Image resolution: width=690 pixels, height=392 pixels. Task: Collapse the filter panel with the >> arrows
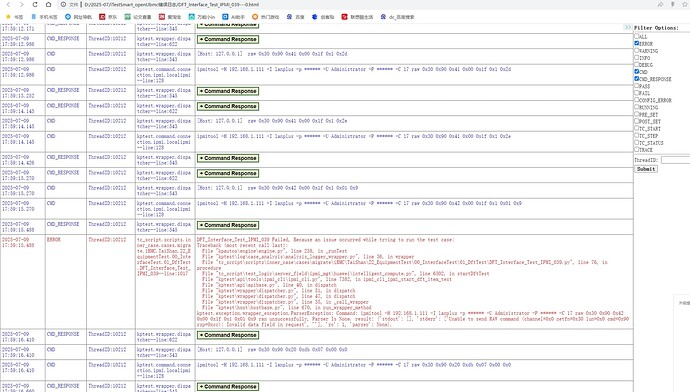point(628,27)
